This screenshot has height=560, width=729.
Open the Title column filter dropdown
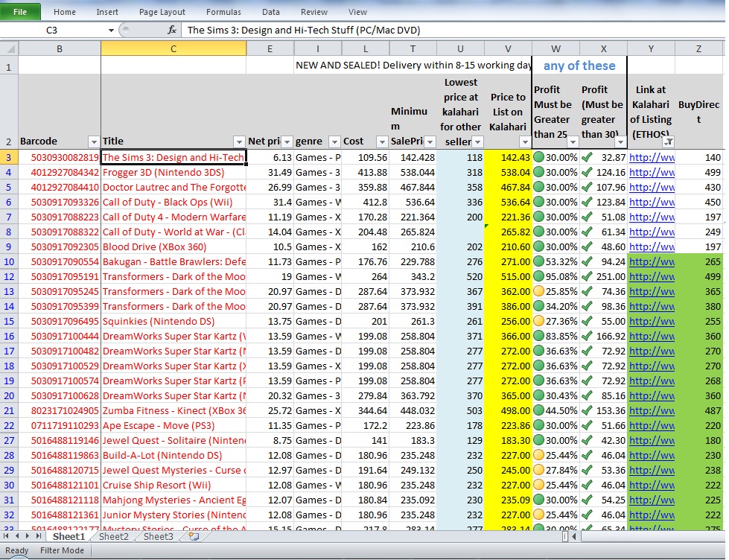(x=239, y=141)
